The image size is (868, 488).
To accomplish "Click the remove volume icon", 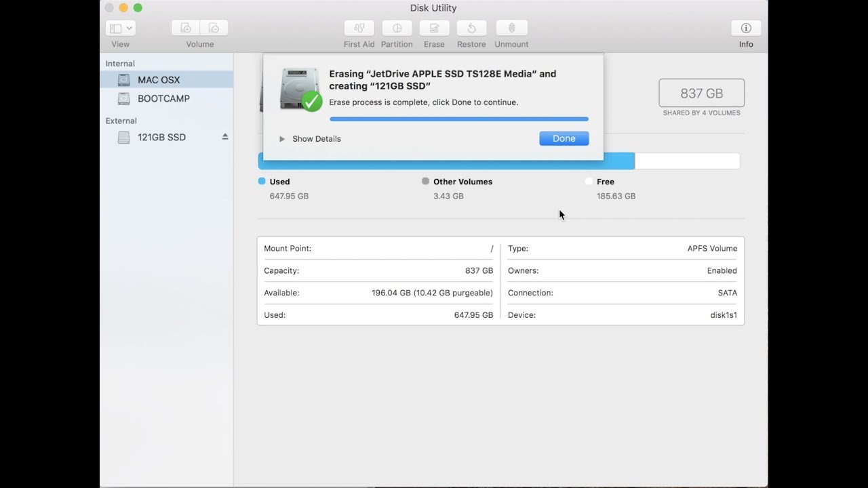I will 214,28.
